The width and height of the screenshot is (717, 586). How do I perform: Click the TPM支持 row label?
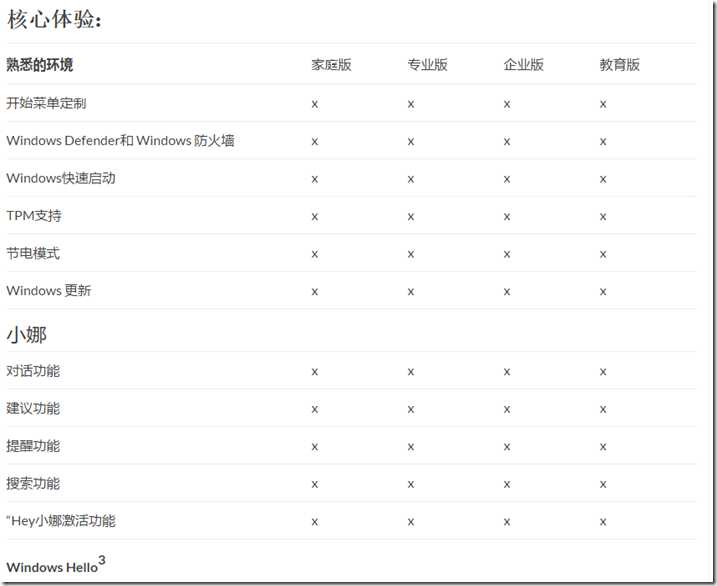point(34,215)
